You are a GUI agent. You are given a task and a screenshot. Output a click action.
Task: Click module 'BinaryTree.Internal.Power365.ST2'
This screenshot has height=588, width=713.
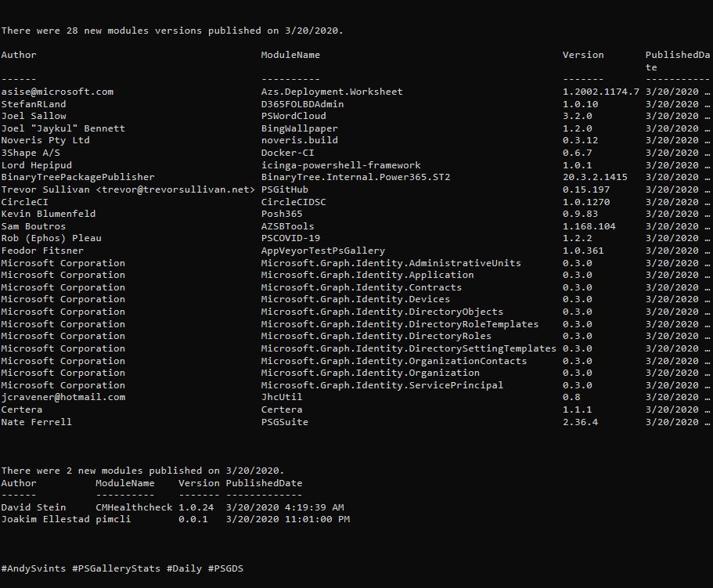pos(355,178)
